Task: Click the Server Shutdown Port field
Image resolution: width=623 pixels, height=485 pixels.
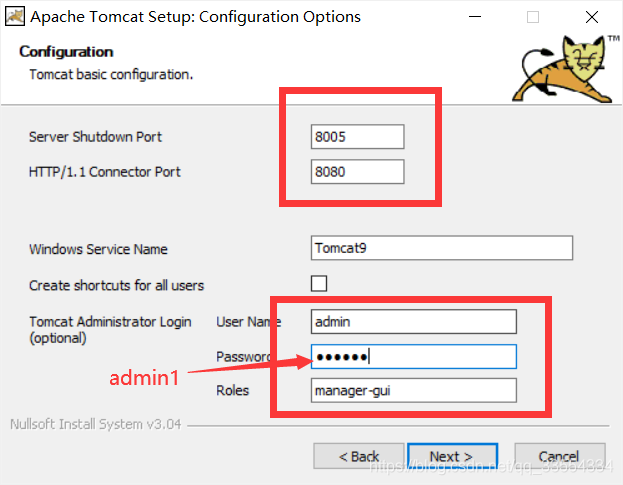Action: (358, 137)
